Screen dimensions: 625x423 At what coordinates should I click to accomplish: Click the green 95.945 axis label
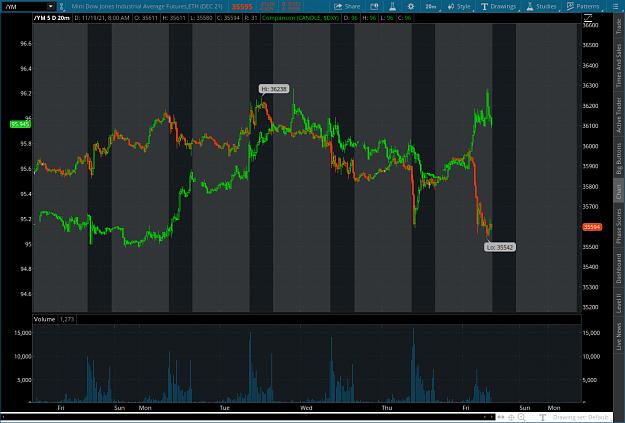[20, 124]
